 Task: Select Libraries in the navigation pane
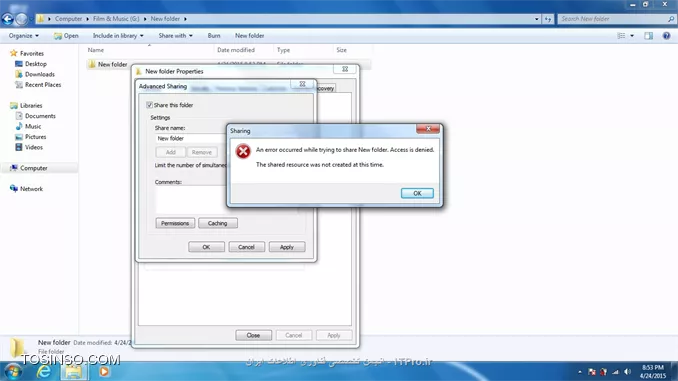click(x=31, y=105)
